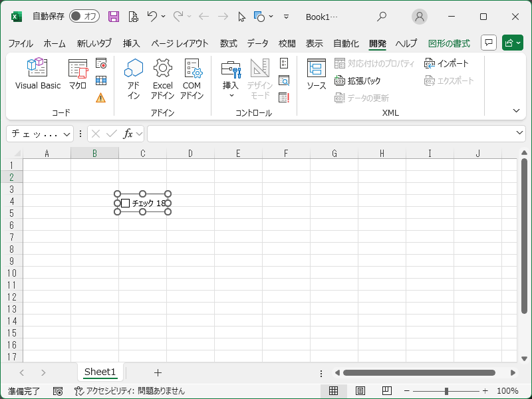Screen dimensions: 532x399
Task: Select row 2 header
Action: point(11,177)
